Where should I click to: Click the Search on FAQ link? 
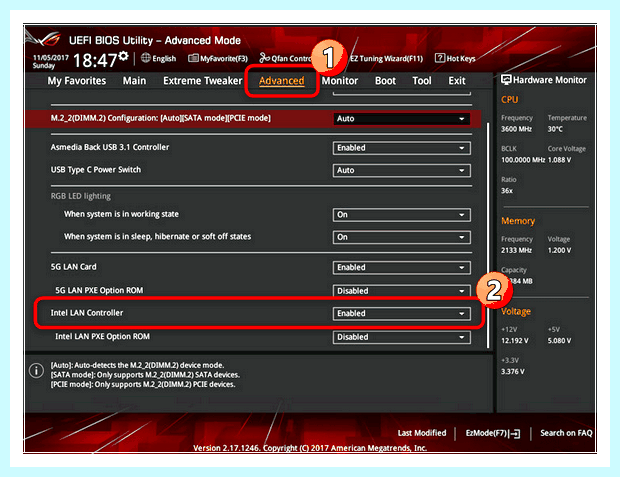pos(566,433)
